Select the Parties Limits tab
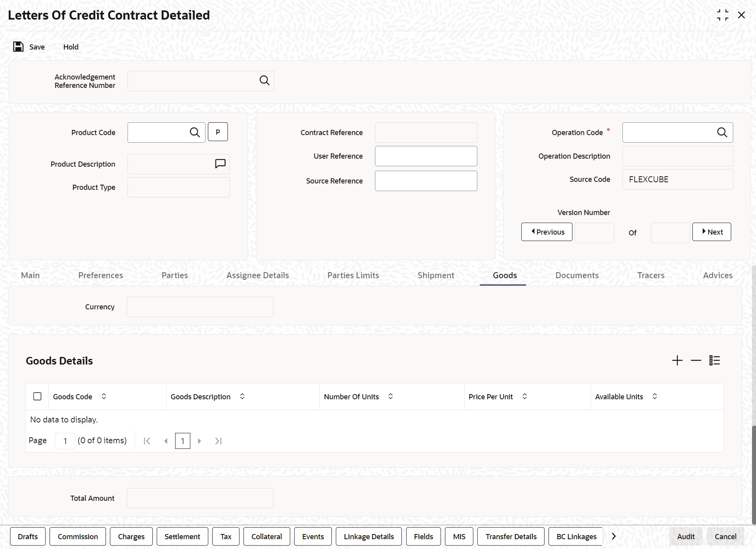 pyautogui.click(x=353, y=275)
